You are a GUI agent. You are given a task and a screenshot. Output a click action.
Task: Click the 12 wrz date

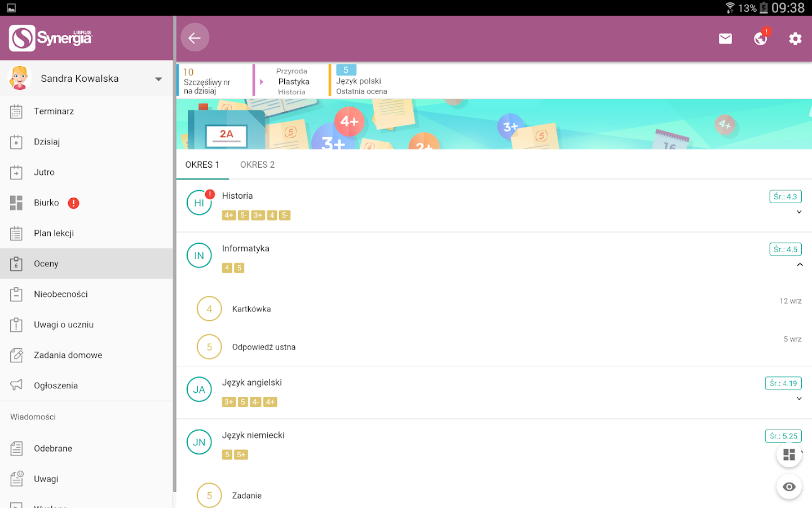tap(791, 301)
